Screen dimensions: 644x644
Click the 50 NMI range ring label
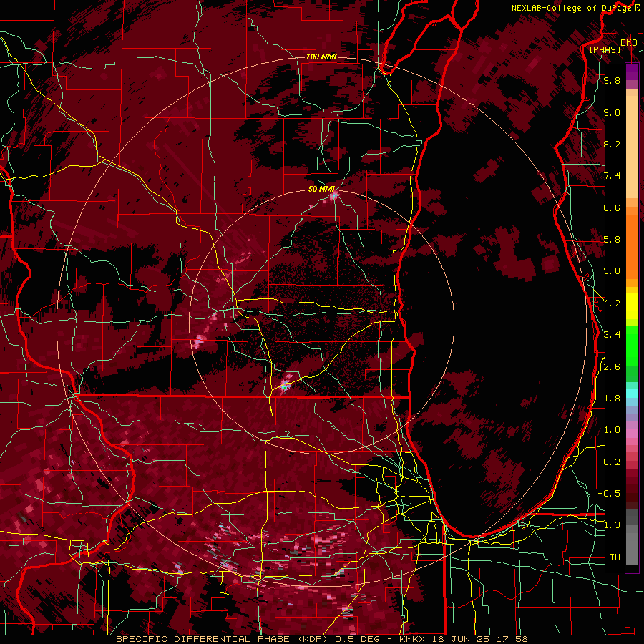(x=321, y=189)
